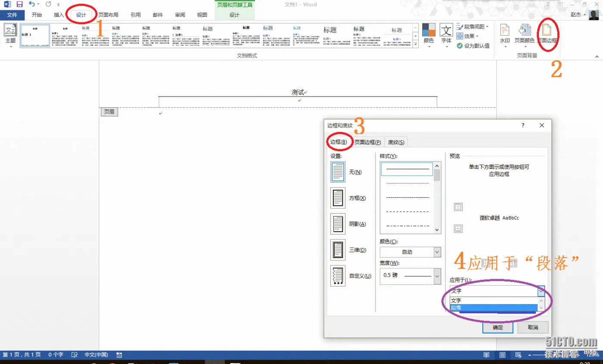Open the 主题 (Themes) gallery button

pyautogui.click(x=10, y=36)
